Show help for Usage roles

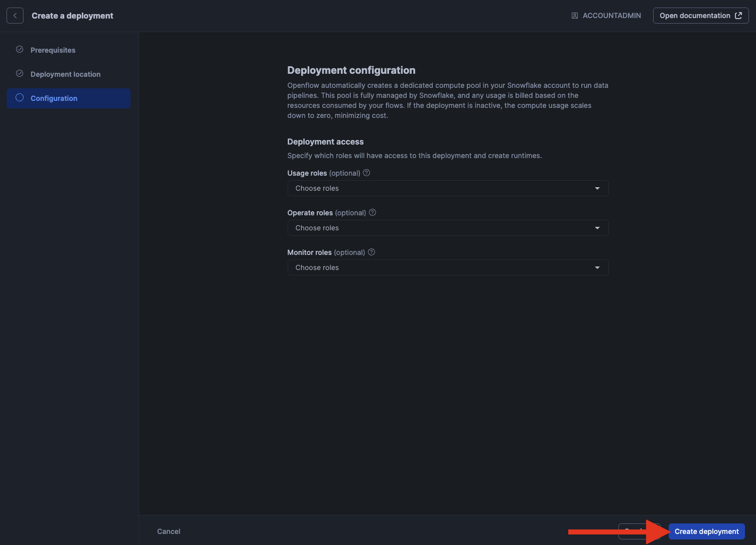coord(366,173)
